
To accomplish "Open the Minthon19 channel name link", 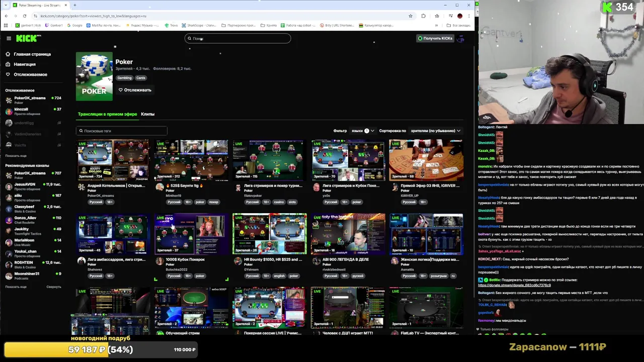I will click(173, 196).
